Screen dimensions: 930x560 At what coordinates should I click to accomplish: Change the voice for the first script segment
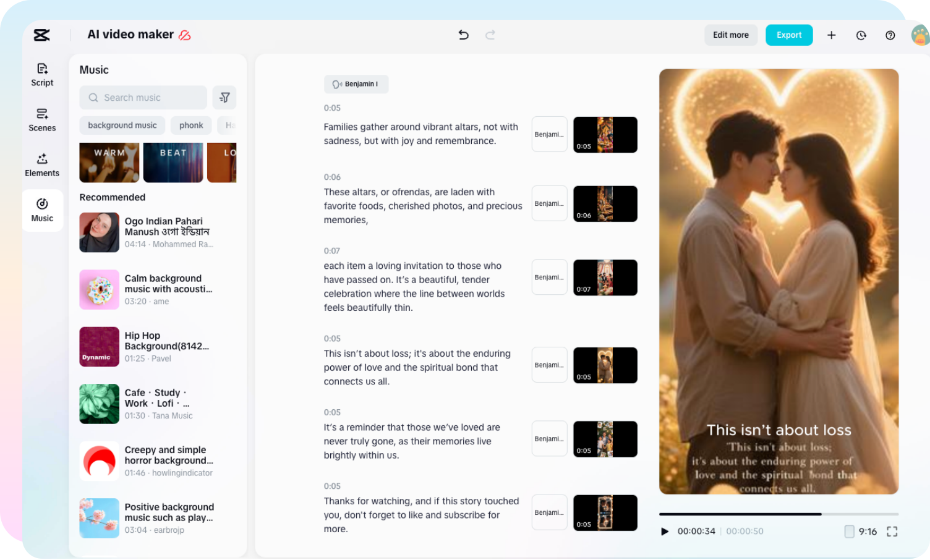click(x=549, y=134)
